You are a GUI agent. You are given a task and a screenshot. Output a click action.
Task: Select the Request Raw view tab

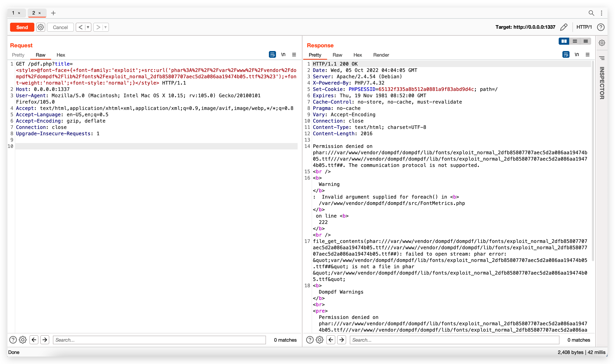point(40,55)
